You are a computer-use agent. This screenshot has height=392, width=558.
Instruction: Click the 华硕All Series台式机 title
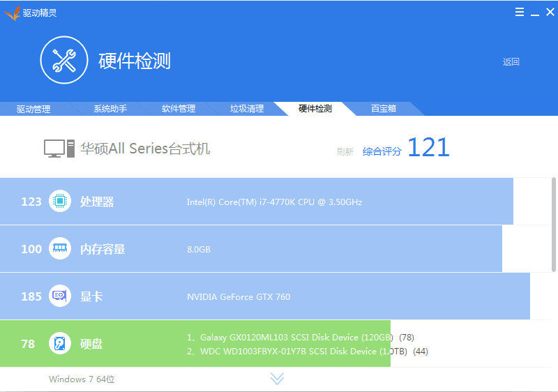pos(145,149)
